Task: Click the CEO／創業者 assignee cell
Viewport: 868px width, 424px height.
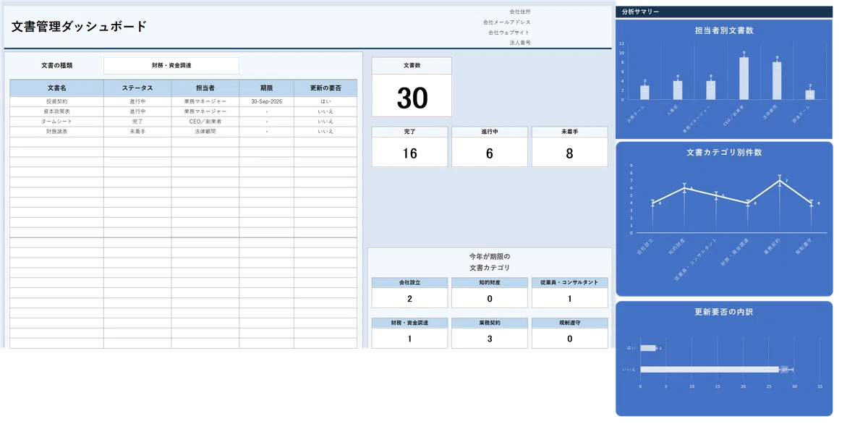Action: pos(205,122)
